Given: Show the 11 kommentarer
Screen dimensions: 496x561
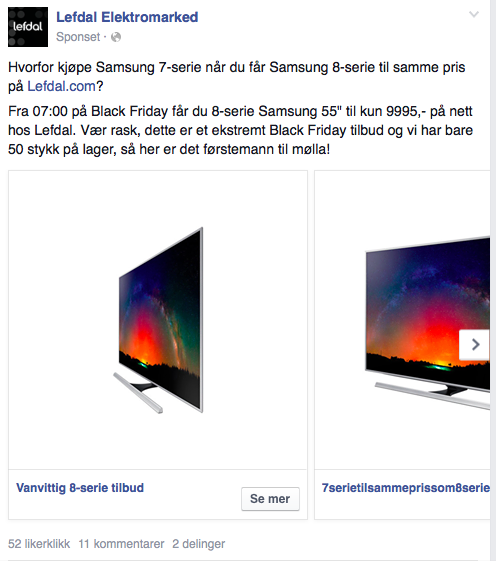Looking at the screenshot, I should click(121, 544).
